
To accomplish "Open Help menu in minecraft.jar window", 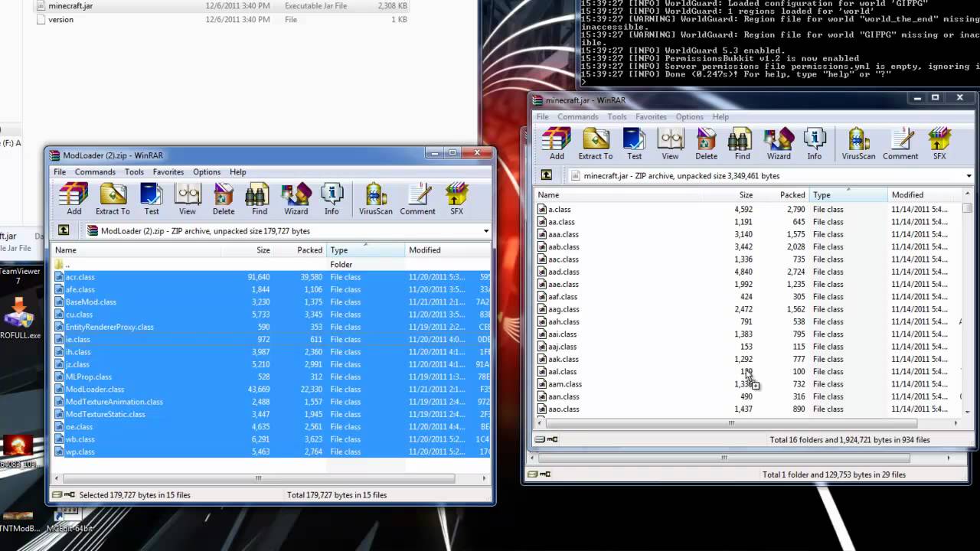I will [720, 117].
